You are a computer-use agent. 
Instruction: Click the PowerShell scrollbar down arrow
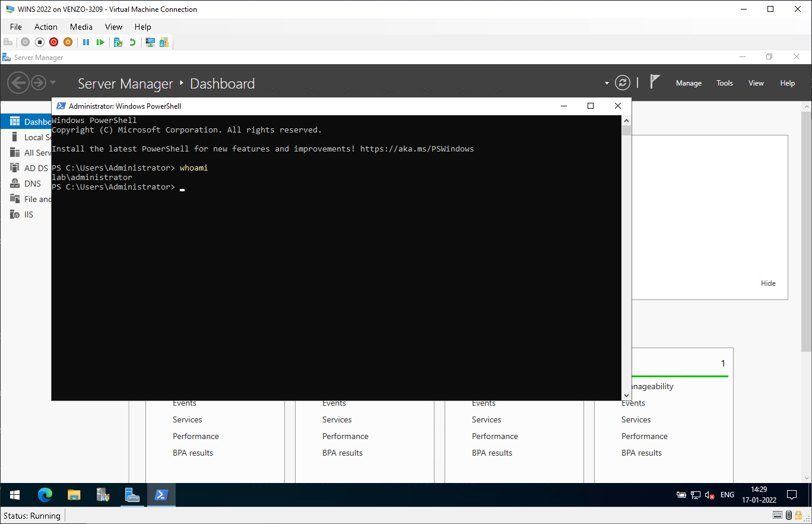pyautogui.click(x=626, y=395)
